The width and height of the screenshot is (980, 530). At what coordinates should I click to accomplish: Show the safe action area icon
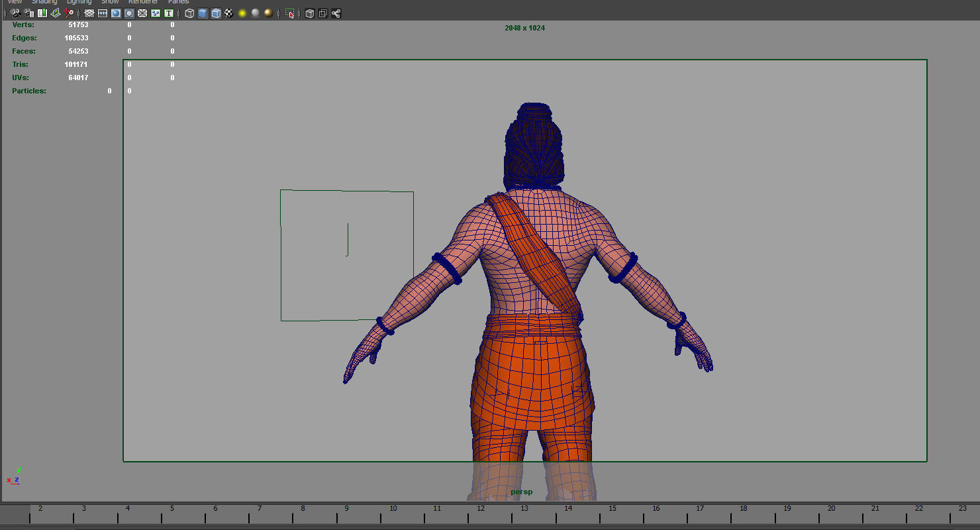155,13
